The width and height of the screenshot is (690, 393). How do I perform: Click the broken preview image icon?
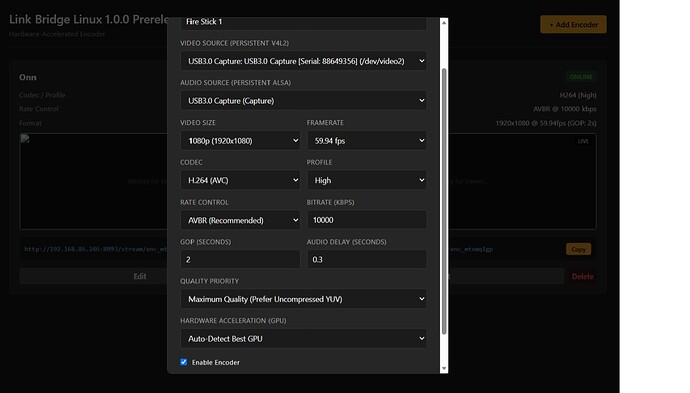pyautogui.click(x=25, y=139)
